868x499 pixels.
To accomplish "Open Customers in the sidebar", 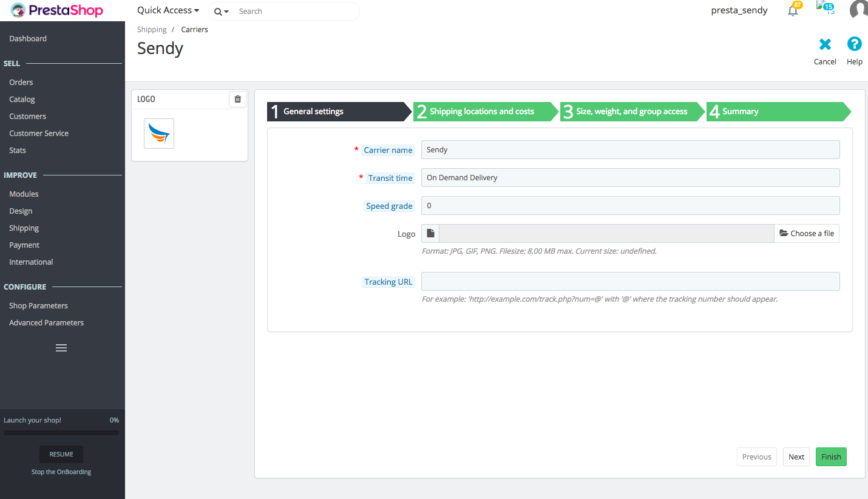I will click(x=27, y=116).
